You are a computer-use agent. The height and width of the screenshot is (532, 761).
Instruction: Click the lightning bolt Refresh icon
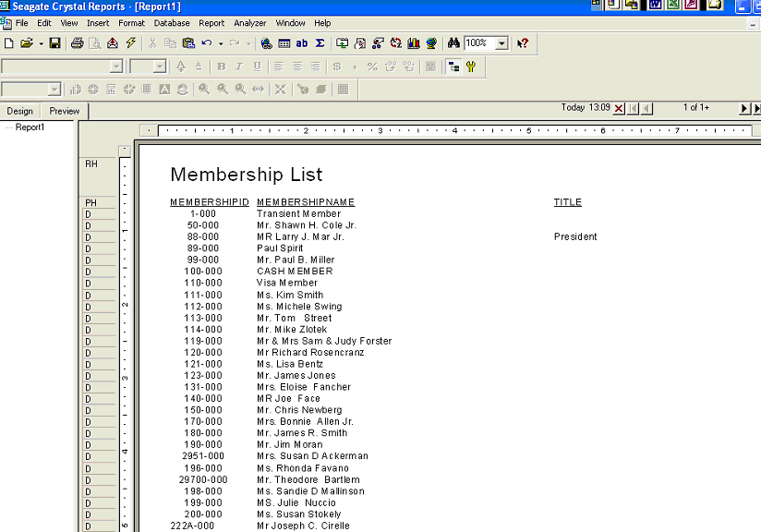pyautogui.click(x=131, y=43)
